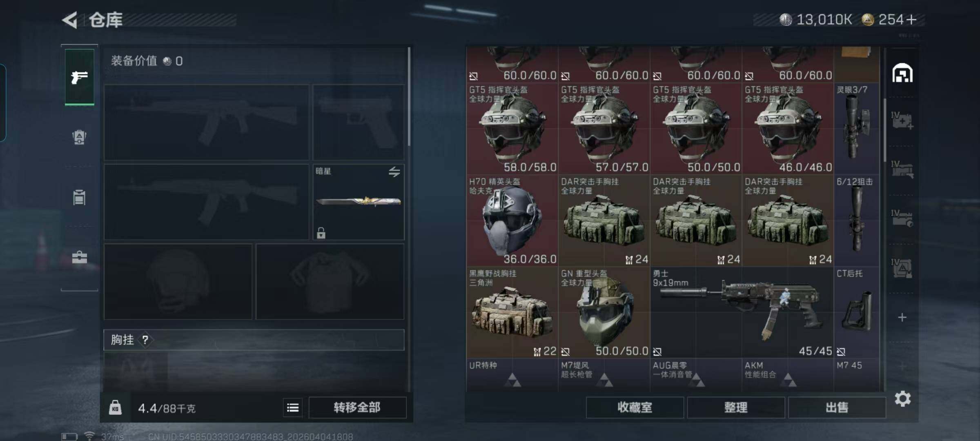Click the 胸挂 help question mark

(x=145, y=340)
